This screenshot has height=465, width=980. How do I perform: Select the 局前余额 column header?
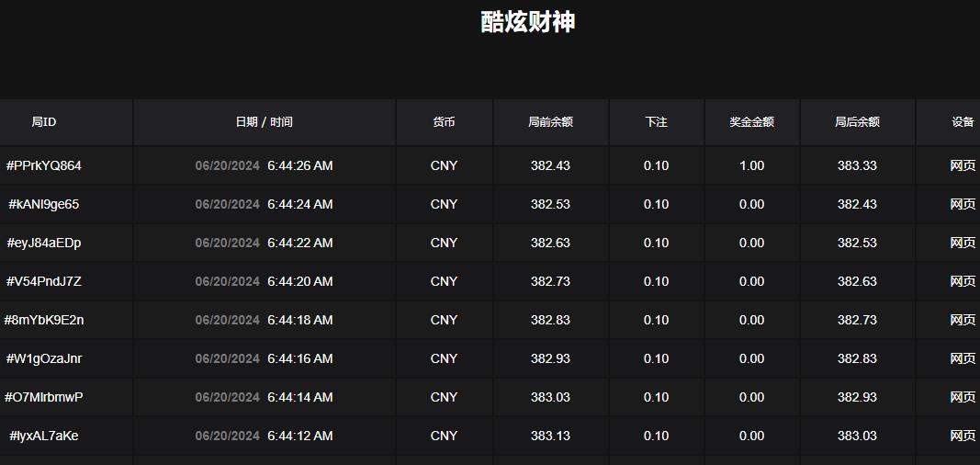pyautogui.click(x=550, y=121)
